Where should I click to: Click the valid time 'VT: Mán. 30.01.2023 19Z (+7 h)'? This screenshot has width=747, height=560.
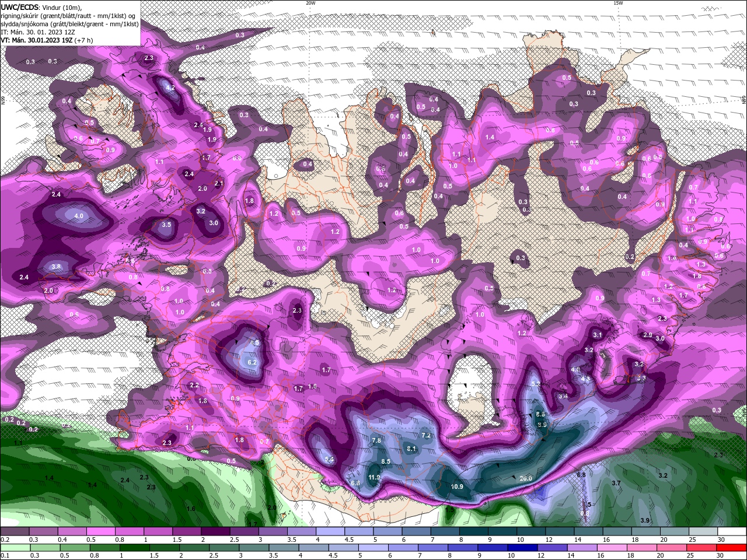[x=47, y=40]
